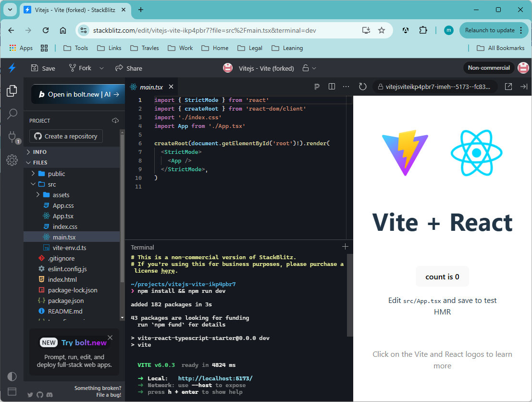Click the terminal vertical scrollbar
The width and height of the screenshot is (532, 402).
click(350, 295)
